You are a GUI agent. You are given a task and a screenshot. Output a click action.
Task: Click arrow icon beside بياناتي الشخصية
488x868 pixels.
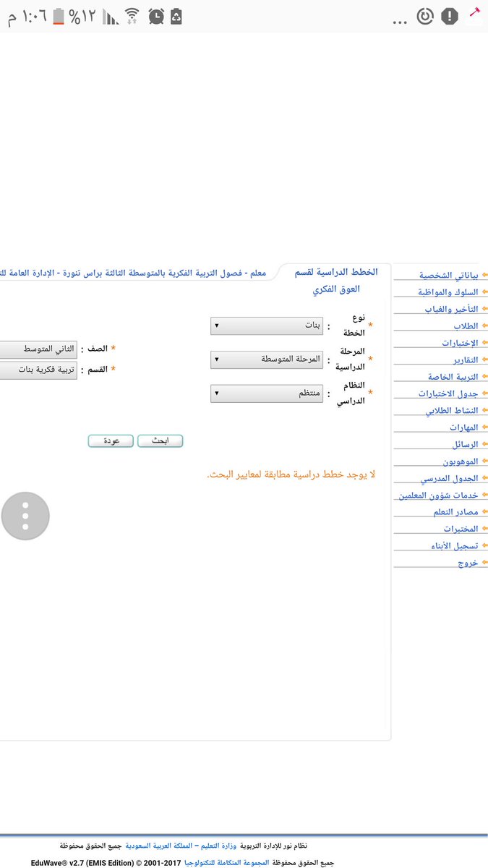pos(484,276)
